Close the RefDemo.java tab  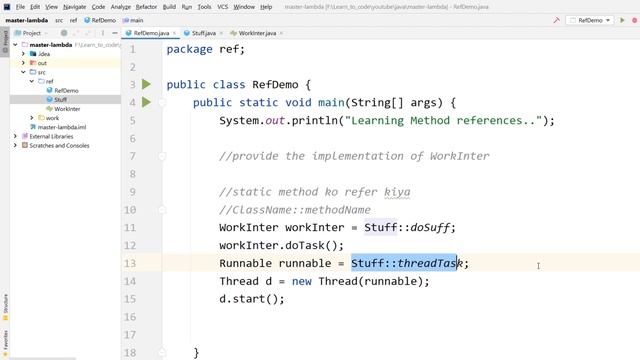(174, 33)
